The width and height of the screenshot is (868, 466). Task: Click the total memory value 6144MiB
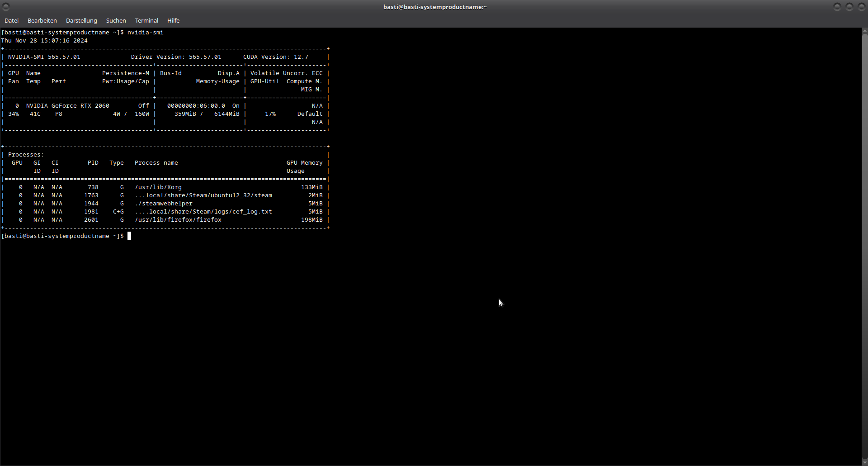227,114
